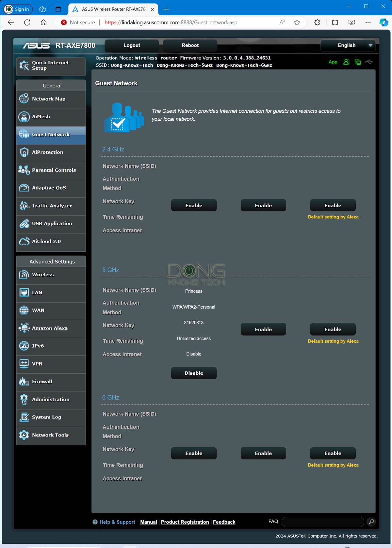Image resolution: width=392 pixels, height=548 pixels.
Task: Go to Parental Controls menu label
Action: point(54,170)
